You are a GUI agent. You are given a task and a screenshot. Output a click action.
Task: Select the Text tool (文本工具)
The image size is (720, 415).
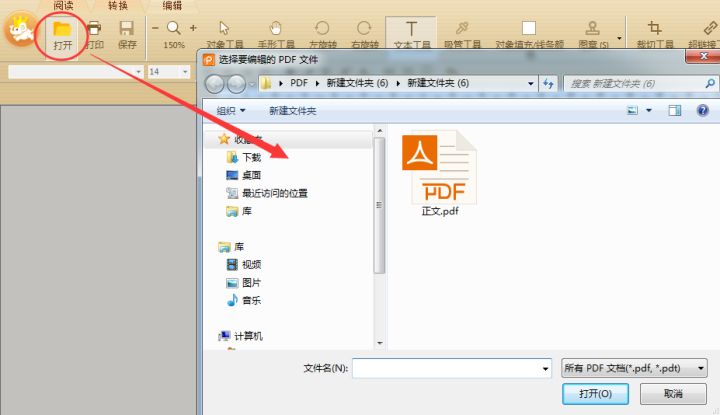[411, 29]
